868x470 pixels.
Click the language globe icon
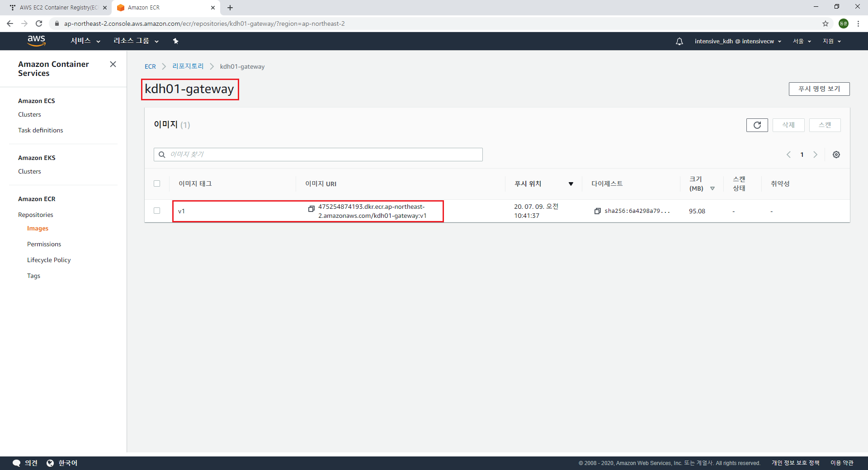point(50,463)
